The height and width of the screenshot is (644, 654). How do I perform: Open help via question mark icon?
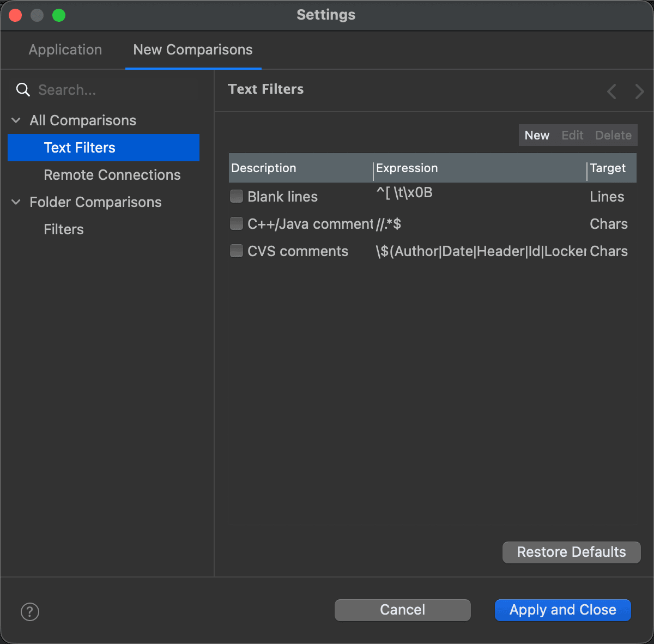tap(30, 611)
